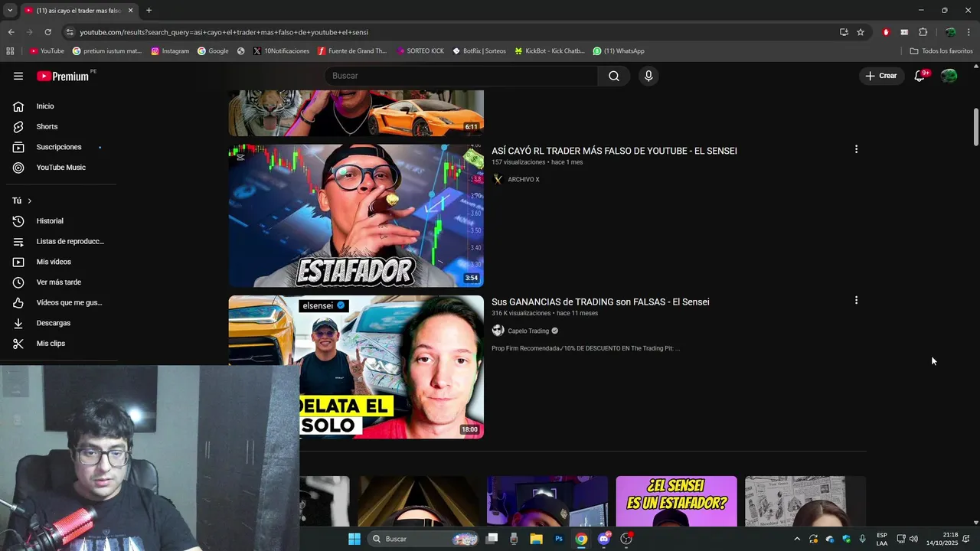Click the taskbar Buscar search box
This screenshot has height=551, width=980.
[x=425, y=539]
